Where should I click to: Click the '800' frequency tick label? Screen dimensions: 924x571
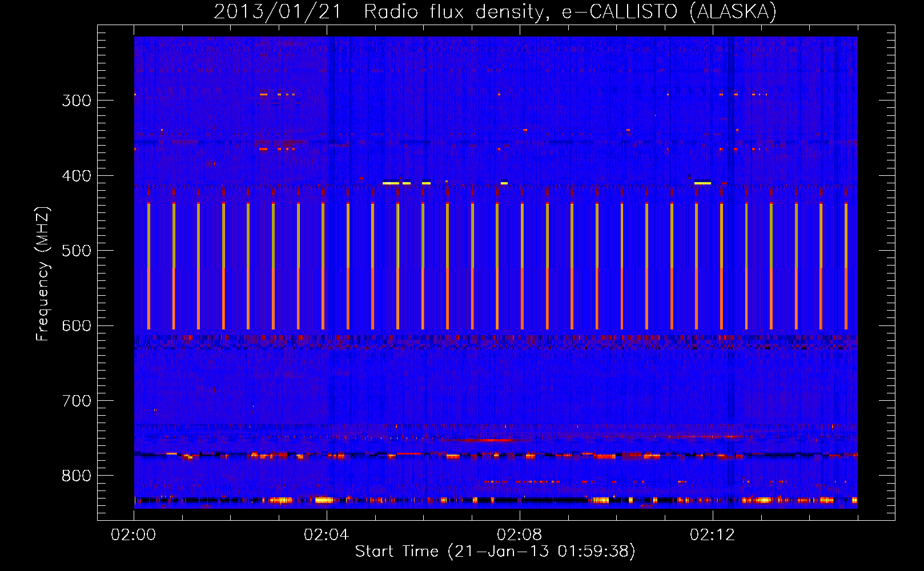tap(77, 476)
